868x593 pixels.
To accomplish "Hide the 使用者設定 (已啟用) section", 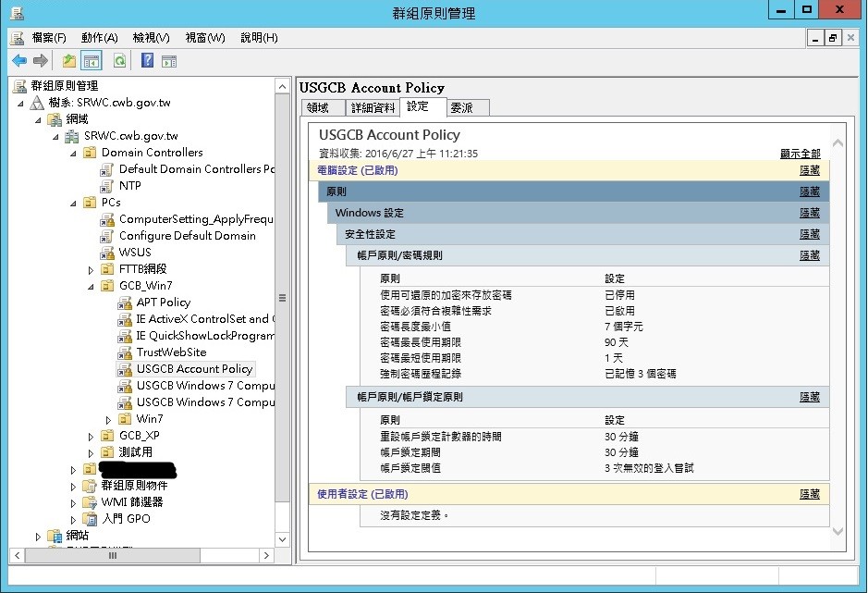I will [x=810, y=494].
